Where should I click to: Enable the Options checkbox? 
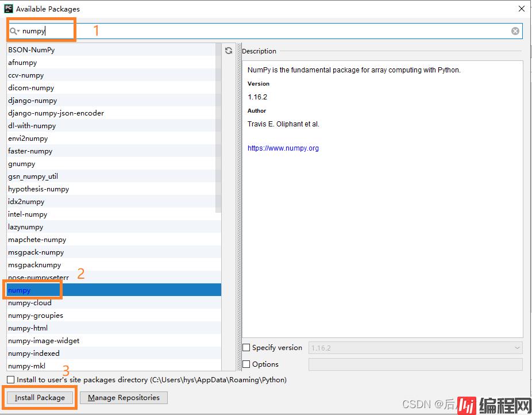pos(246,364)
